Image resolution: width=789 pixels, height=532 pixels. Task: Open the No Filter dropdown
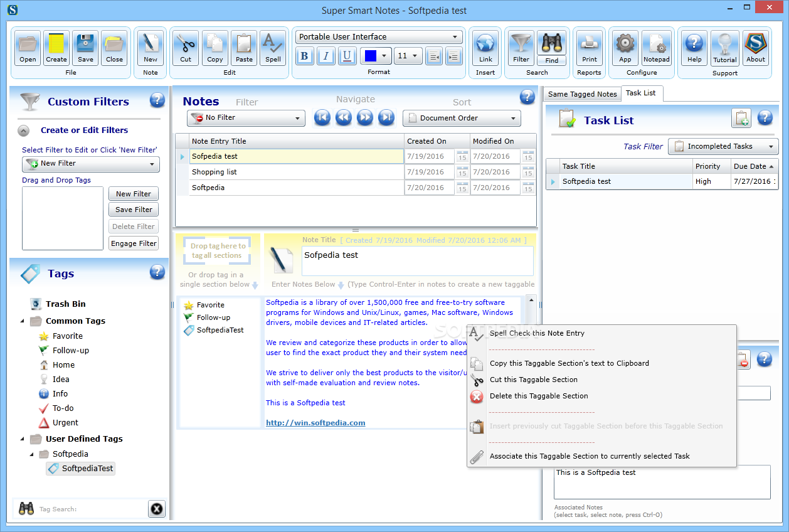[246, 117]
